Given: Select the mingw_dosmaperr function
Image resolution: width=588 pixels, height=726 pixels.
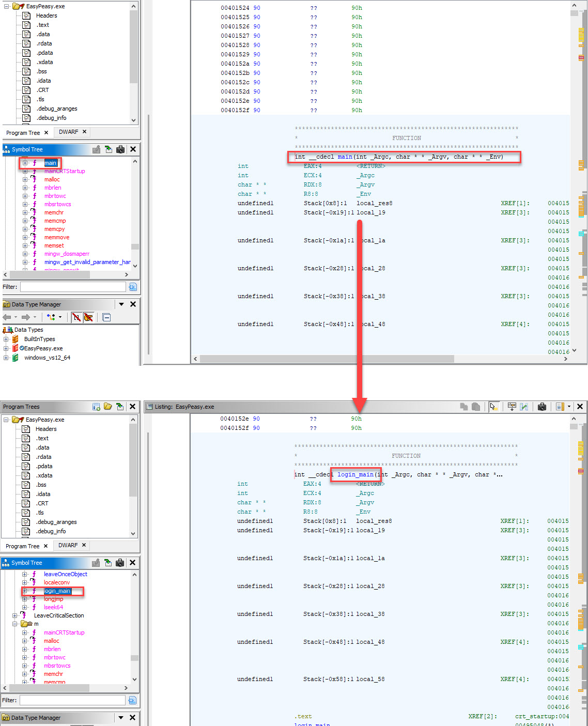Looking at the screenshot, I should tap(67, 254).
